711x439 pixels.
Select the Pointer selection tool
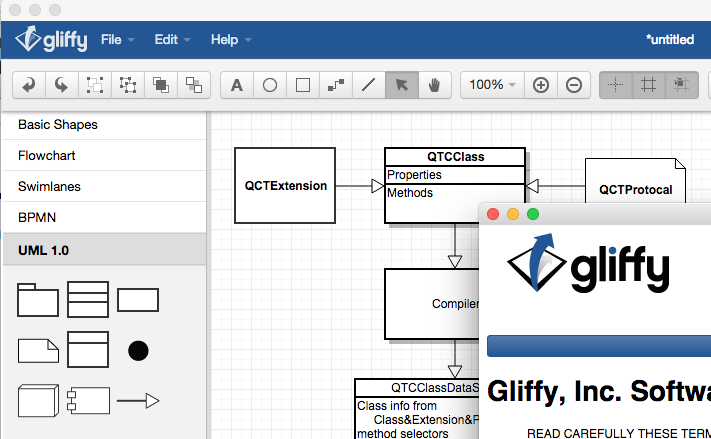[x=402, y=85]
